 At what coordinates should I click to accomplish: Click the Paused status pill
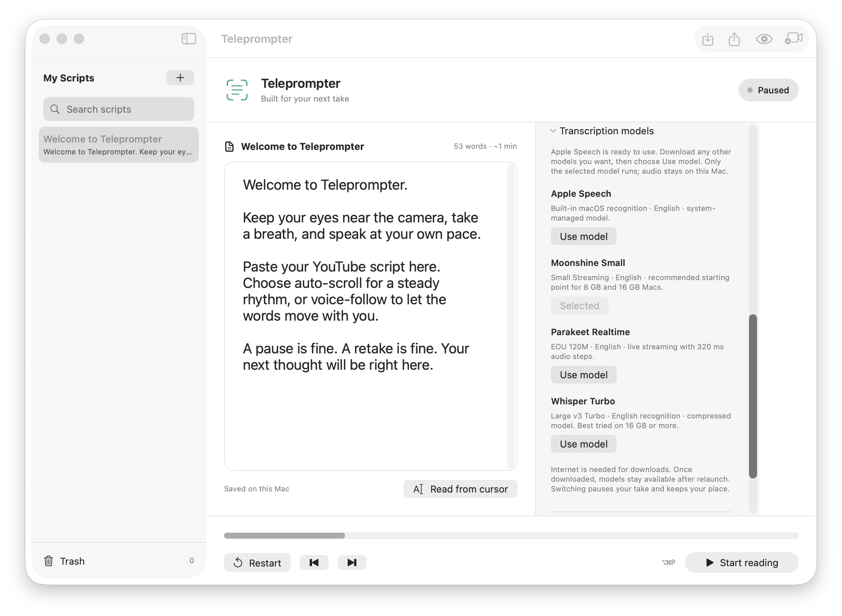[x=768, y=90]
